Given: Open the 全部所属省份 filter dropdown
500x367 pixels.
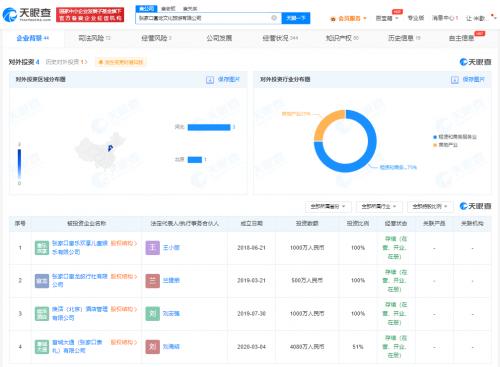Looking at the screenshot, I should click(x=327, y=207).
